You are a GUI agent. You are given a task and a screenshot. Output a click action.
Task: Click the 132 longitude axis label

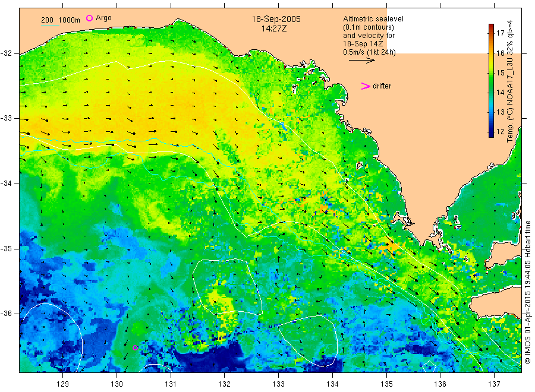225,384
